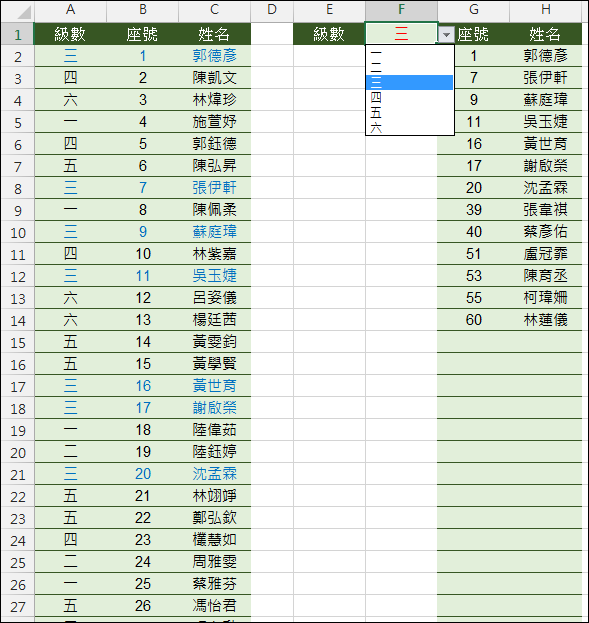Select column C header
589x623 pixels.
pyautogui.click(x=215, y=10)
